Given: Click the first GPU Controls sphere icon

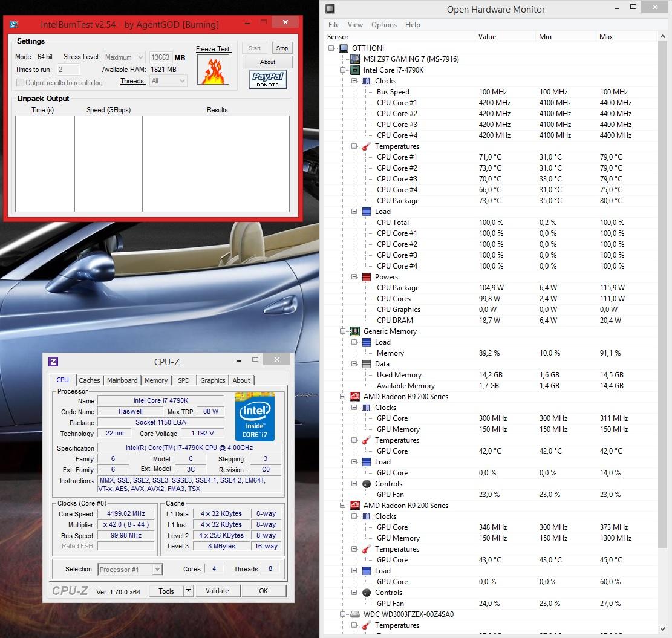Looking at the screenshot, I should tap(367, 484).
